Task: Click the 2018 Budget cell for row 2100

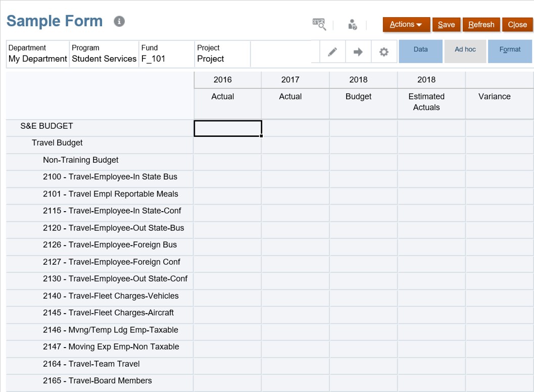Action: click(363, 179)
